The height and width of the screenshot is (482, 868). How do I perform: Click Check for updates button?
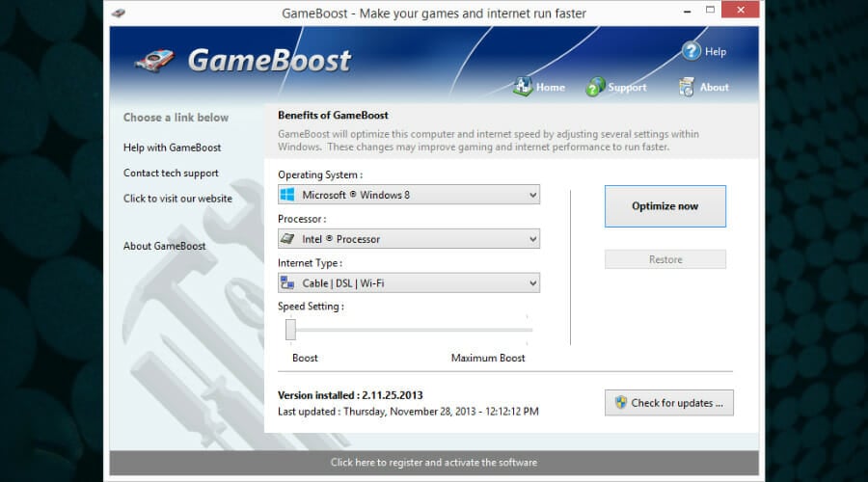click(x=668, y=402)
